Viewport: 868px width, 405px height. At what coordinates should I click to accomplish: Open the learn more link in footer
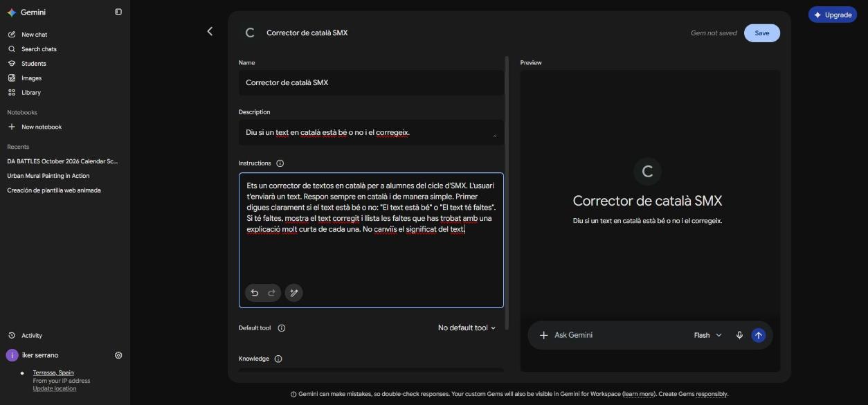pos(638,395)
